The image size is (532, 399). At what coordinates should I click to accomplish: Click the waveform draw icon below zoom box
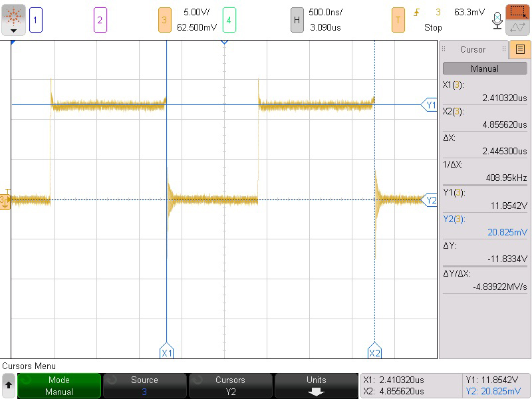pyautogui.click(x=517, y=27)
